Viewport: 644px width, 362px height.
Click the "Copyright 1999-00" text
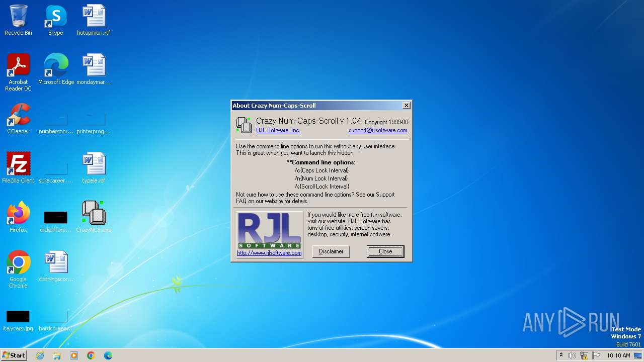coord(386,122)
